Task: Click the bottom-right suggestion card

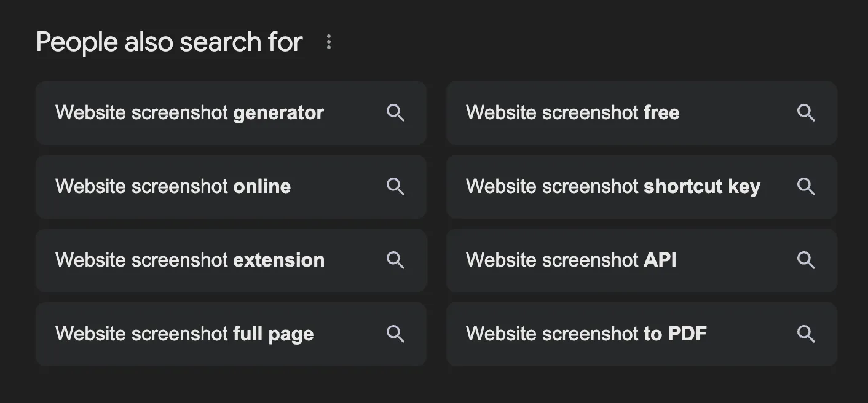Action: tap(641, 334)
